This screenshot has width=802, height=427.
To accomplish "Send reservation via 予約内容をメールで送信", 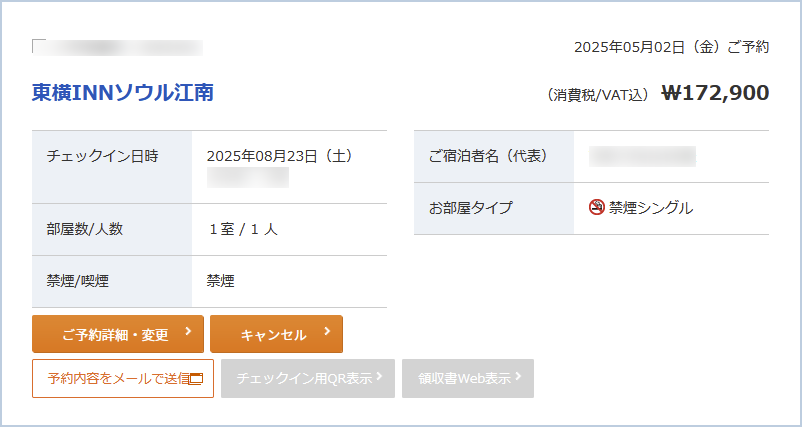I will [123, 378].
